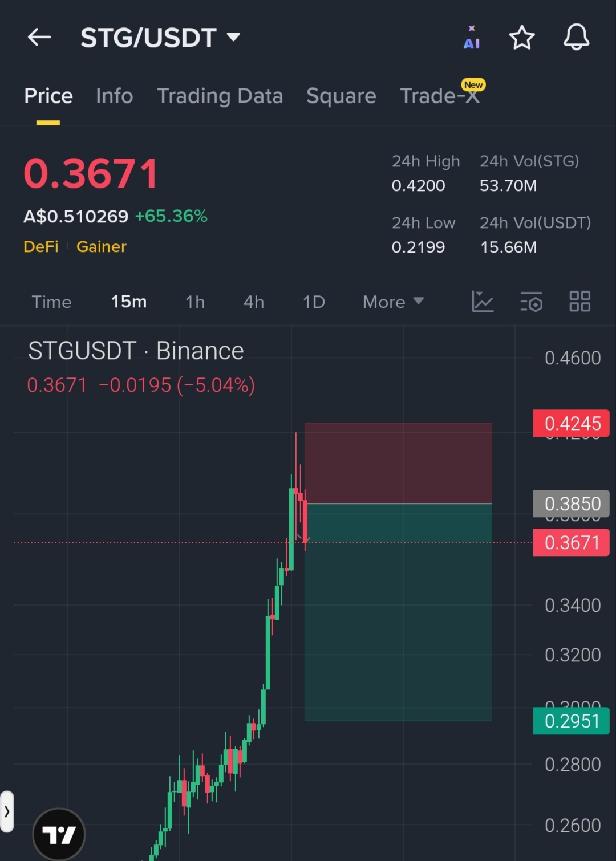This screenshot has width=616, height=861.
Task: Open the chart drawing tools icon
Action: 483,301
